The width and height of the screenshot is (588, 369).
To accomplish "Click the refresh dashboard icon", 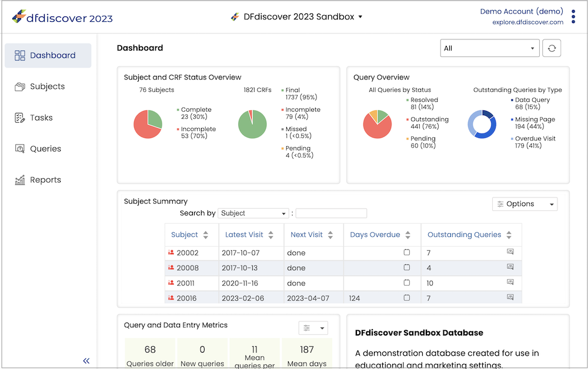I will 552,48.
